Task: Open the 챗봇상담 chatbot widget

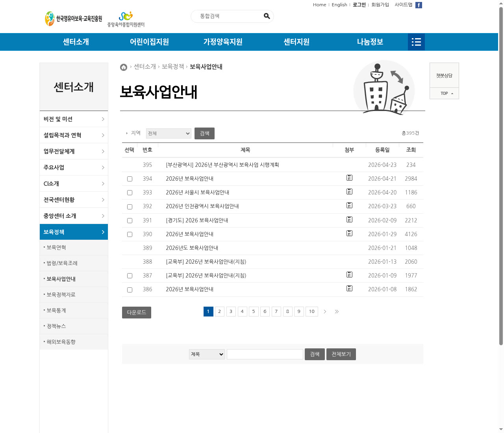Action: click(444, 75)
